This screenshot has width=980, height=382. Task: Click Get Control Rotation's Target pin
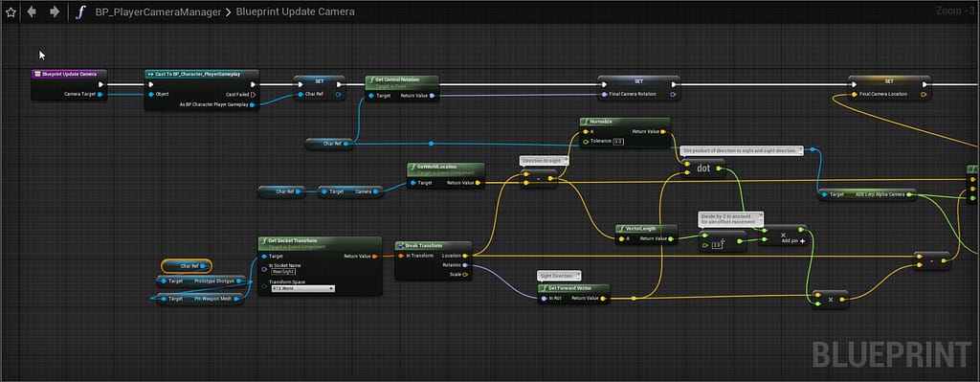371,96
